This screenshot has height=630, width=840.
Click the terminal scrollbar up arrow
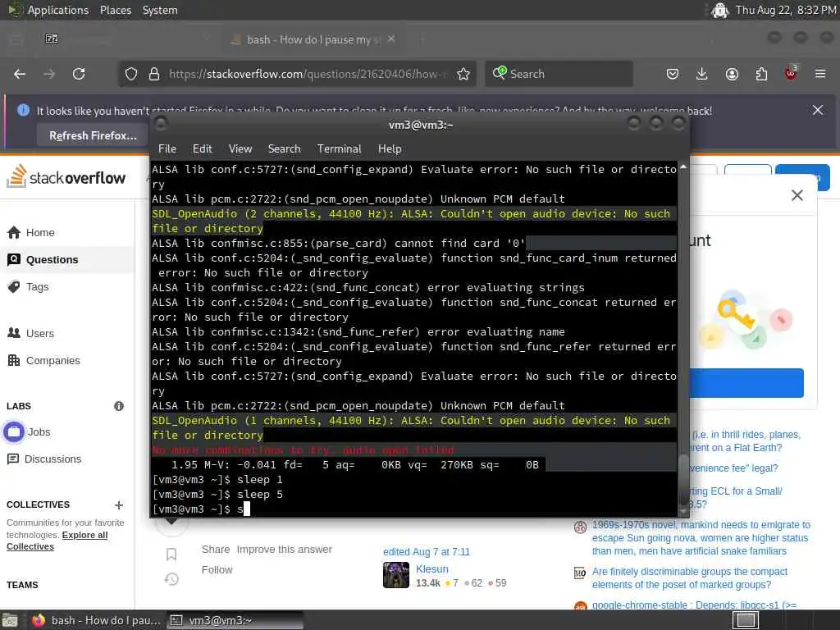683,167
